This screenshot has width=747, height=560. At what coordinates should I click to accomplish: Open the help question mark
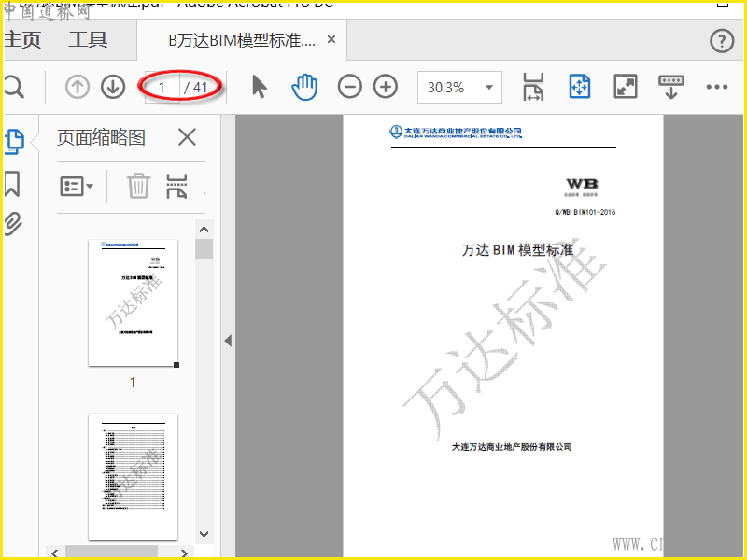(722, 41)
